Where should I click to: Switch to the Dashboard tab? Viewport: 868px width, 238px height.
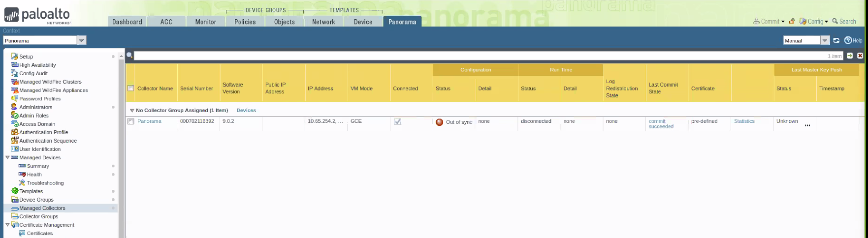[x=127, y=22]
